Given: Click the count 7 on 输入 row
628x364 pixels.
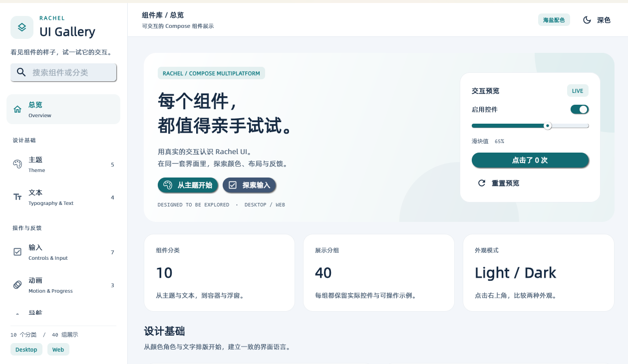Looking at the screenshot, I should click(112, 252).
